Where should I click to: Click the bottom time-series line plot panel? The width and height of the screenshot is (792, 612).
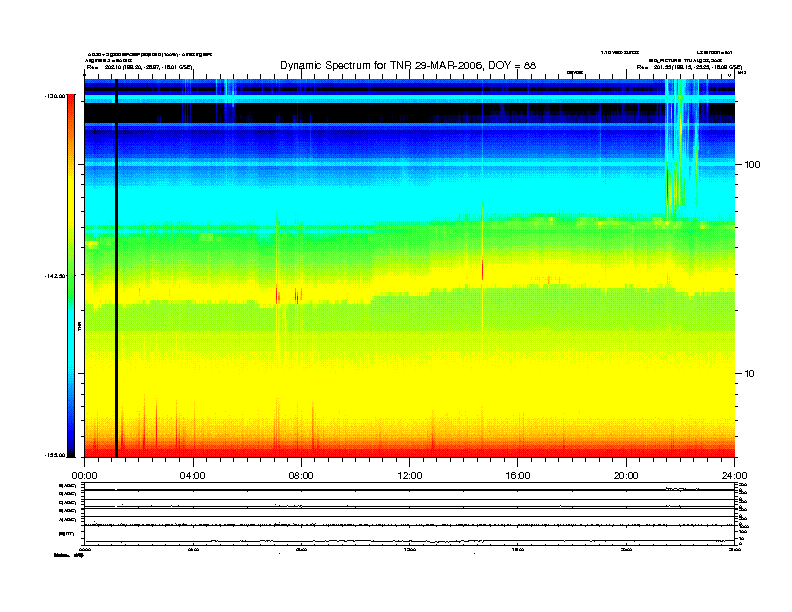pyautogui.click(x=409, y=513)
